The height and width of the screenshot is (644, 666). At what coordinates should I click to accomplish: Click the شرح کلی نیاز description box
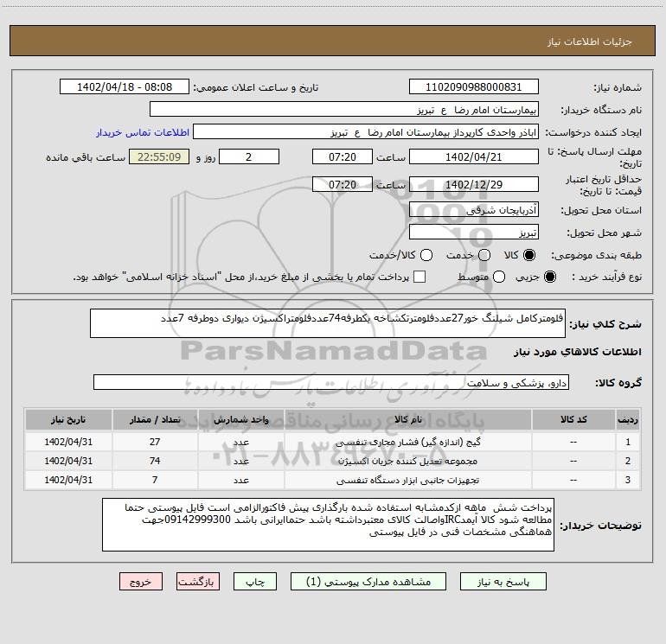328,323
